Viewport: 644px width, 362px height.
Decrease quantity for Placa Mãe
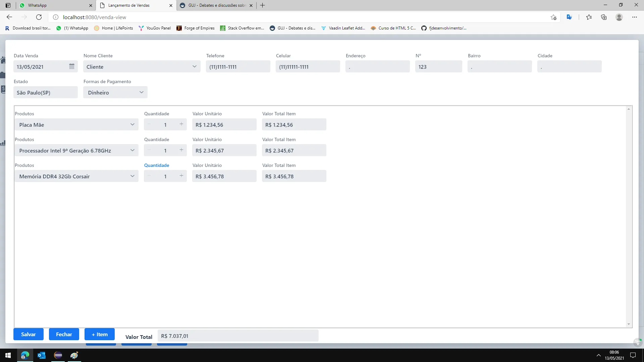coord(149,124)
